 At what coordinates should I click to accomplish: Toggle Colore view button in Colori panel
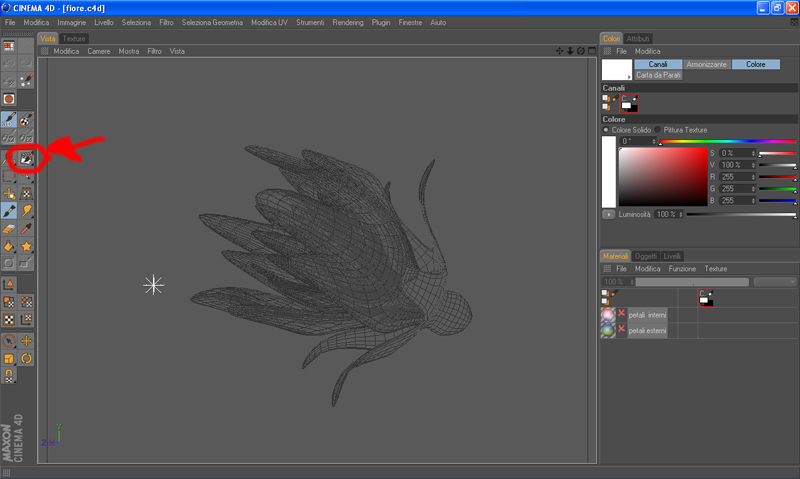(x=756, y=64)
